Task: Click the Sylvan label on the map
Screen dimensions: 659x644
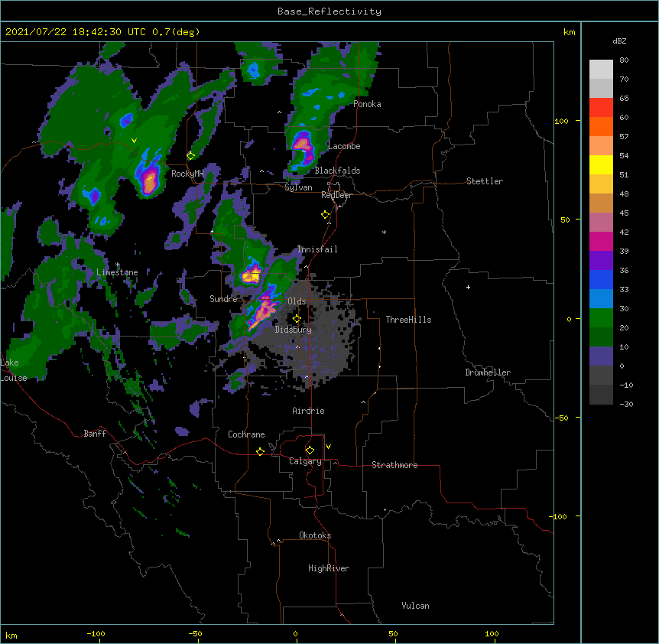Action: 298,187
